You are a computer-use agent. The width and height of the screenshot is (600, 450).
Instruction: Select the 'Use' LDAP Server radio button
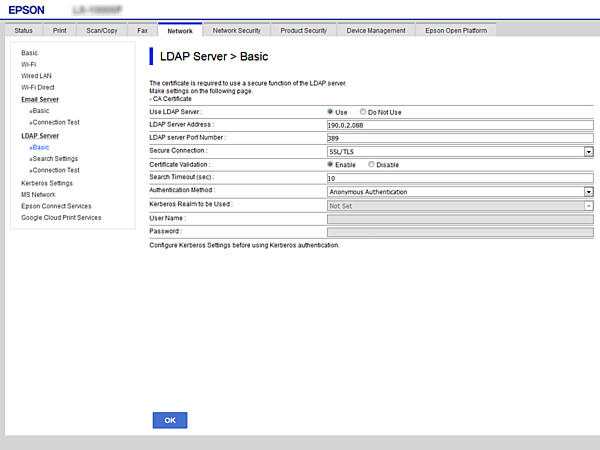(x=331, y=112)
